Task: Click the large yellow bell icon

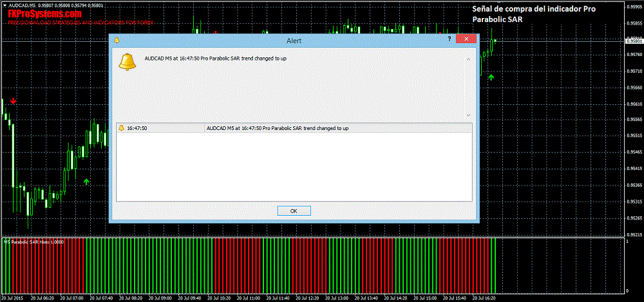Action: pos(127,62)
